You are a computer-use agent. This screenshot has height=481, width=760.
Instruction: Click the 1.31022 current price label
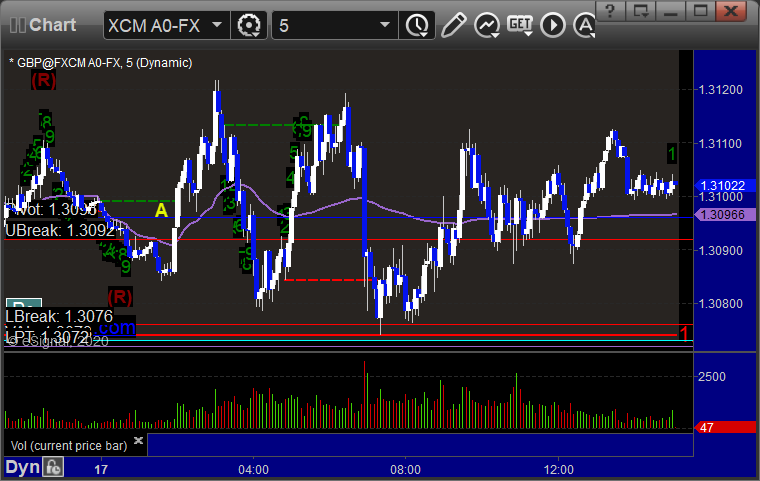click(725, 186)
